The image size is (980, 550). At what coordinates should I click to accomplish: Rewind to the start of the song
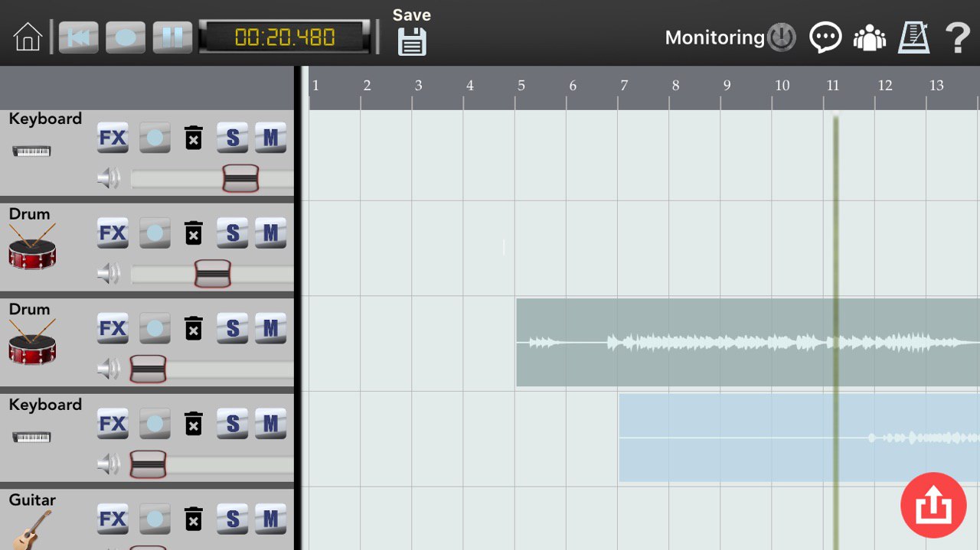tap(79, 37)
